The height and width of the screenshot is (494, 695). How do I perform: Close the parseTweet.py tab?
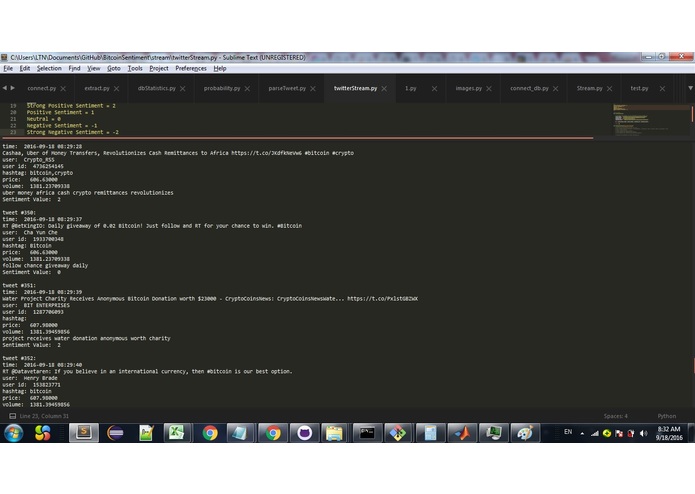313,89
